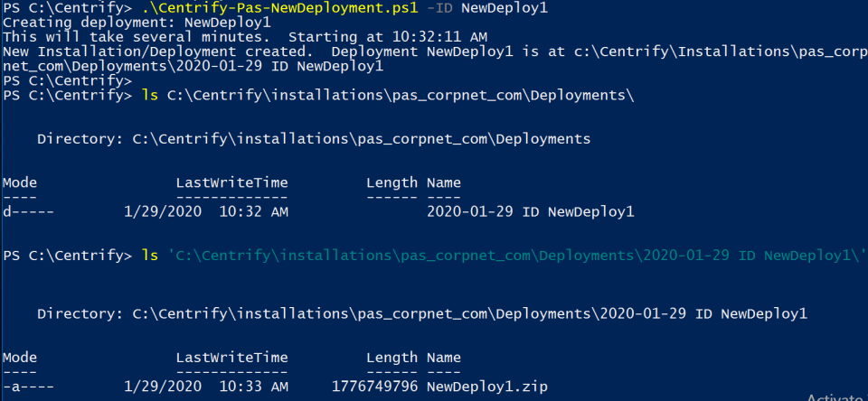Click the first 'Directory:' line ending in Deployments
Viewport: 868px width, 401px height.
[x=314, y=139]
